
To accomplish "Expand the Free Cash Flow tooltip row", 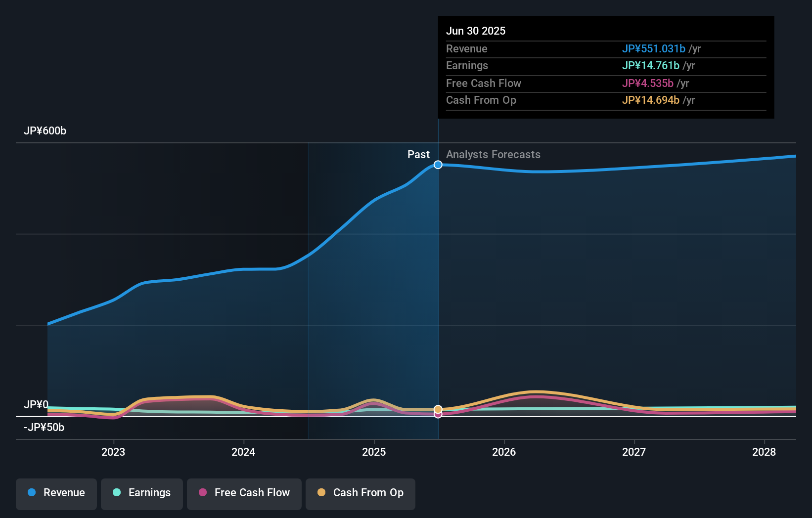I will pyautogui.click(x=484, y=84).
